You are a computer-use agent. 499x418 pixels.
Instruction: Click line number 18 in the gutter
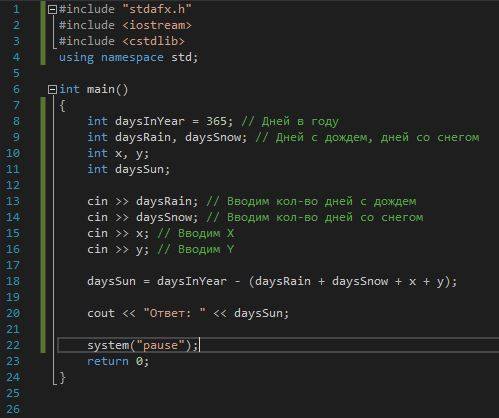point(13,281)
